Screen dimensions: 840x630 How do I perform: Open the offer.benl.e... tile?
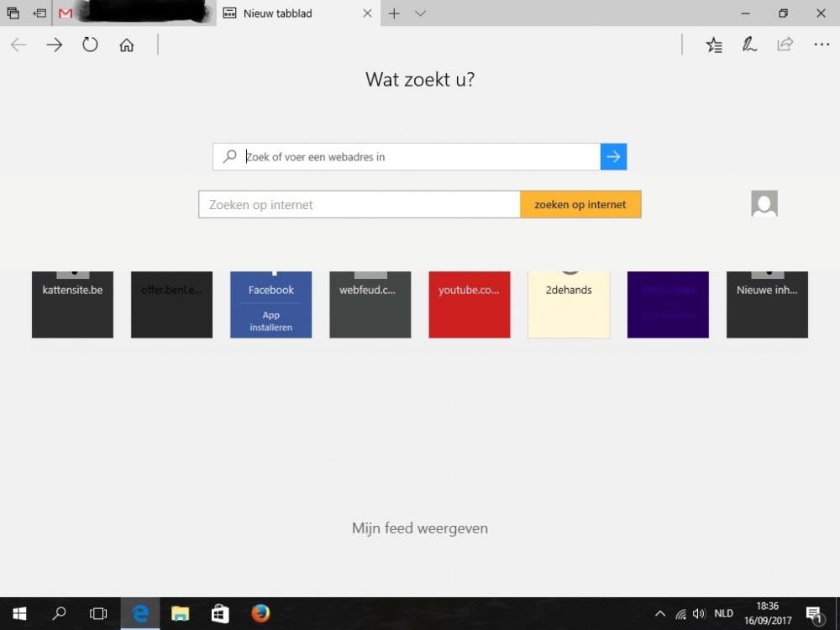click(171, 304)
